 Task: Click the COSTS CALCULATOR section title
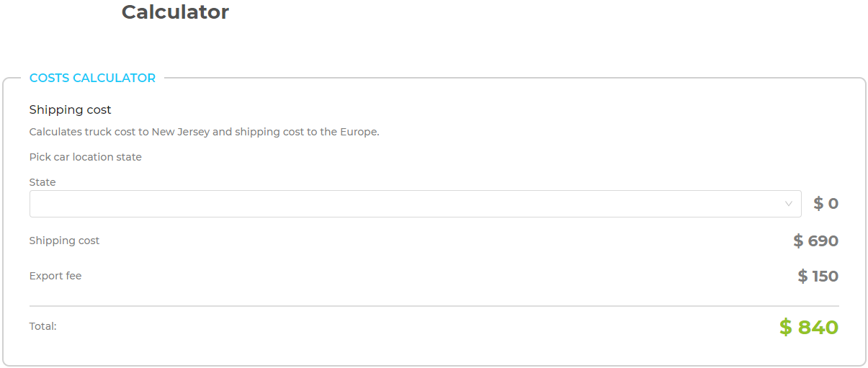click(92, 78)
